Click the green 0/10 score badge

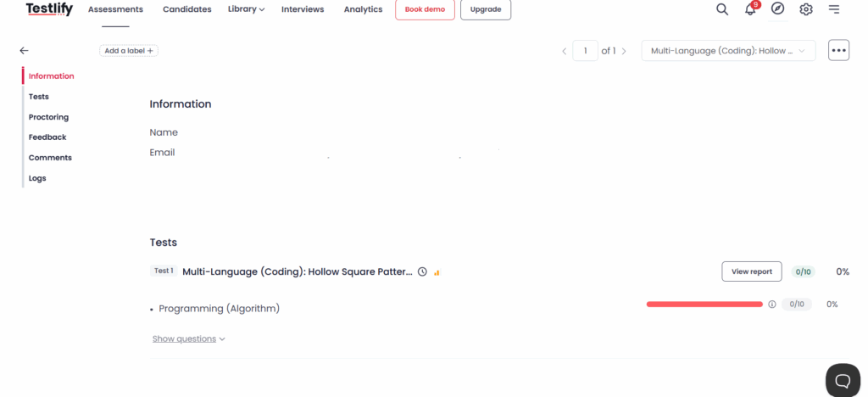coord(804,271)
